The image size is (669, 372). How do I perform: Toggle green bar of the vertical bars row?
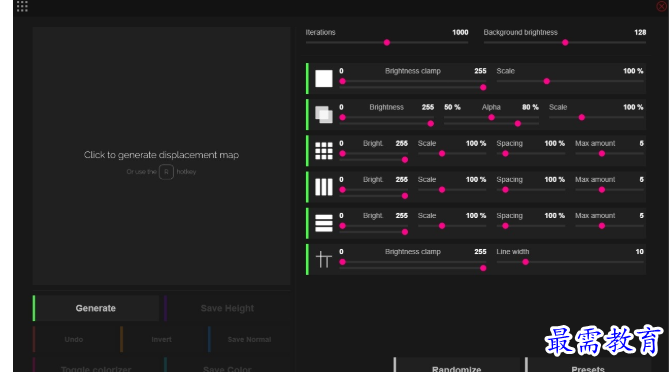[x=307, y=187]
